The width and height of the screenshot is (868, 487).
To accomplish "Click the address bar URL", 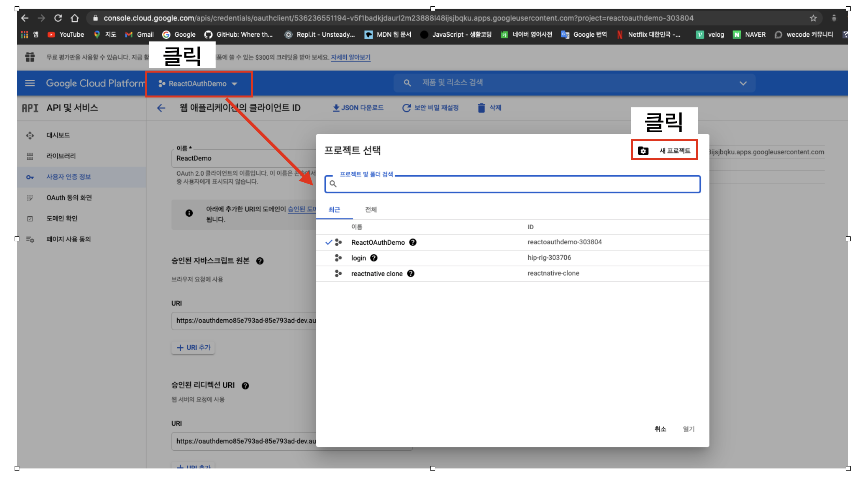I will (398, 18).
